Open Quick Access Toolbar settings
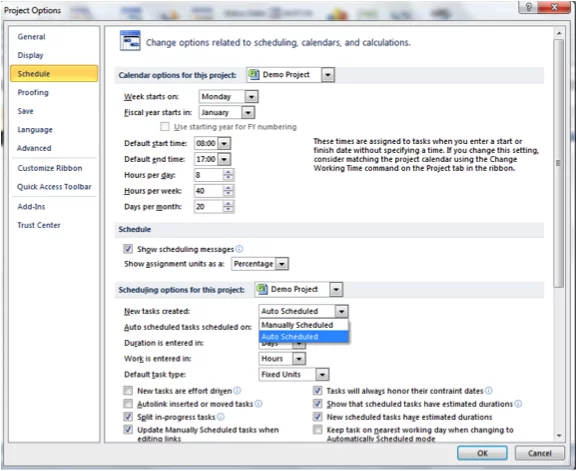This screenshot has width=577, height=471. (54, 187)
